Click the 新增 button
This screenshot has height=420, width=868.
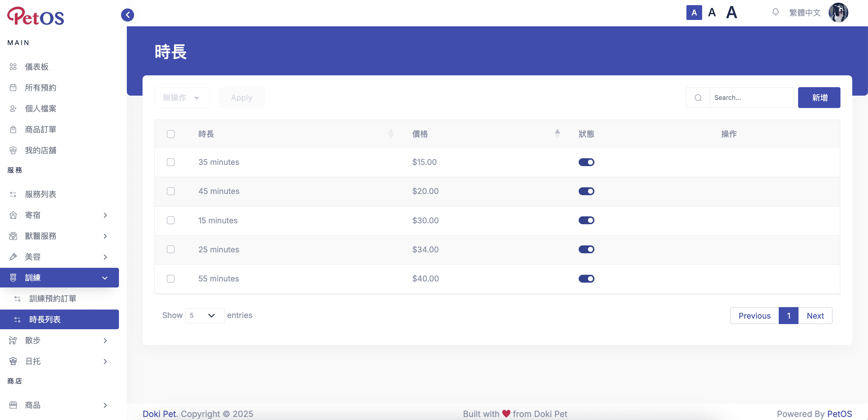[x=819, y=98]
